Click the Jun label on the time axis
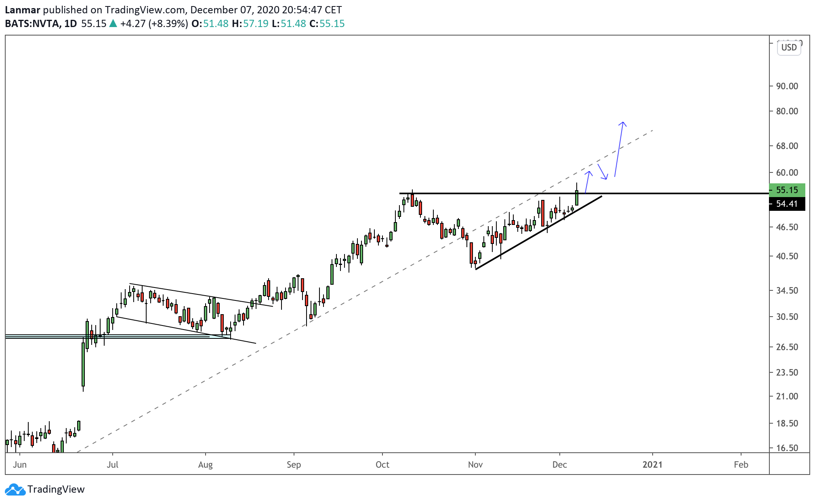This screenshot has width=815, height=504. (x=20, y=464)
